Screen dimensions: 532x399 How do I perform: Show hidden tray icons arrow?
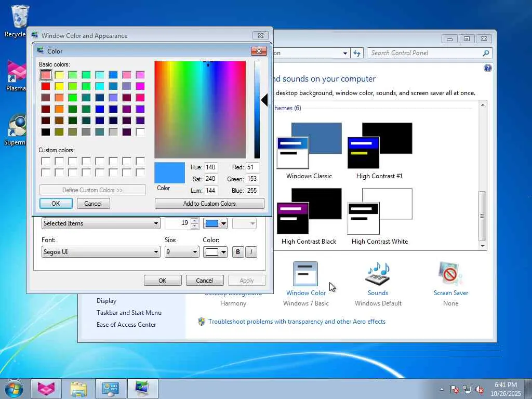[442, 390]
